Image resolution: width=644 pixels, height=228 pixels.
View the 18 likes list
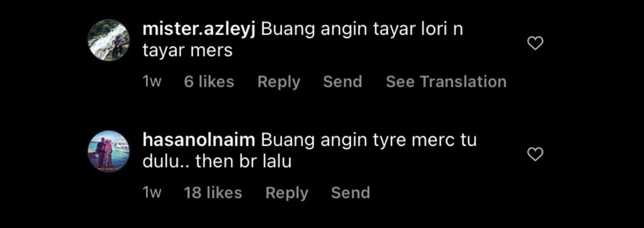point(213,192)
